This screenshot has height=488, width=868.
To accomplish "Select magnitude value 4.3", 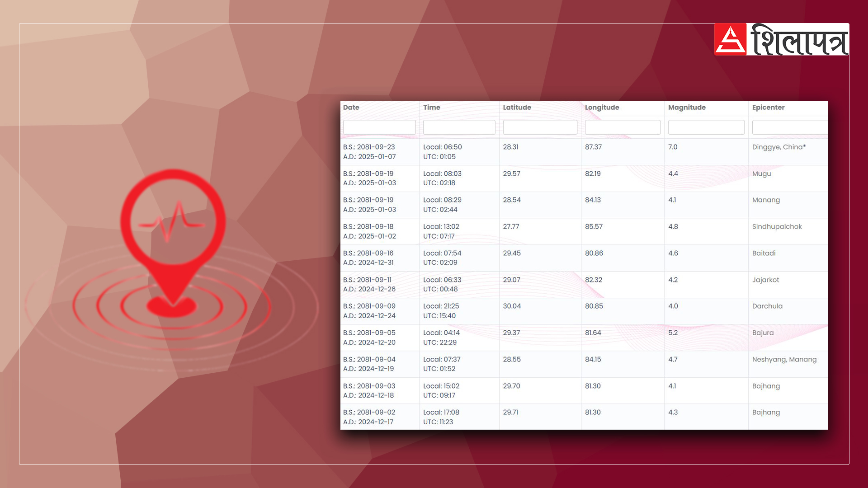I will click(673, 413).
